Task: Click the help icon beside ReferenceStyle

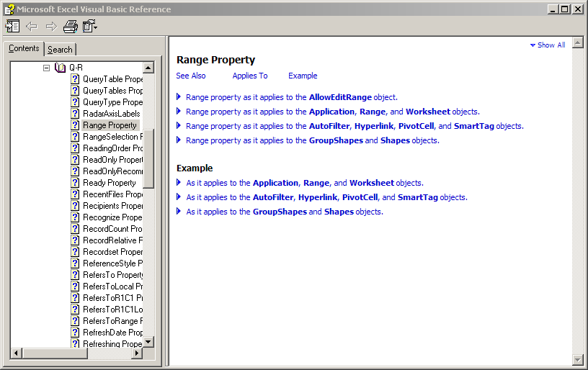Action: (x=76, y=263)
